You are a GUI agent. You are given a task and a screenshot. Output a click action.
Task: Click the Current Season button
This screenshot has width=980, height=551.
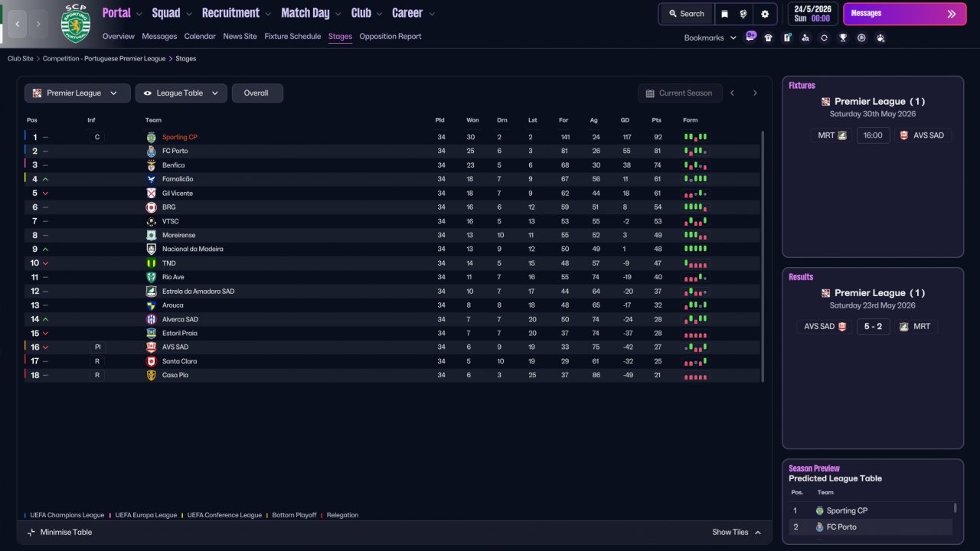(680, 93)
